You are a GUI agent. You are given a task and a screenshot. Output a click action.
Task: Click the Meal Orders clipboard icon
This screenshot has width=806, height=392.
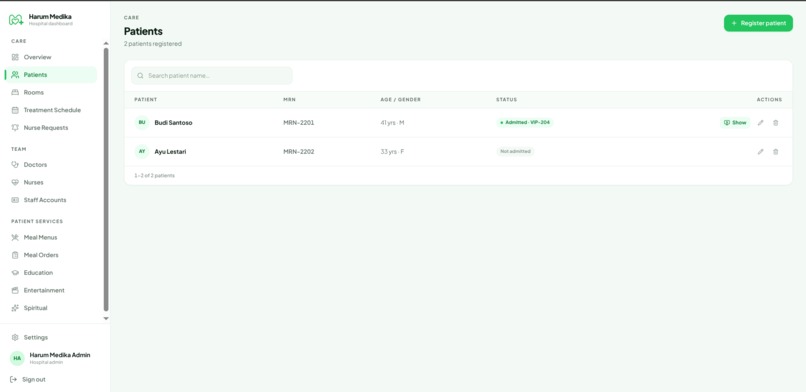(x=15, y=255)
